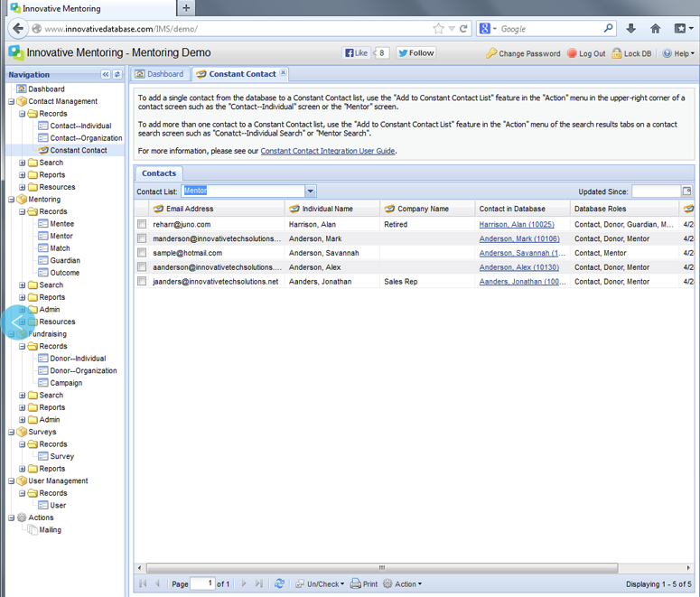This screenshot has height=597, width=700.
Task: Collapse the Navigation panel with the double-arrow icon
Action: (106, 75)
